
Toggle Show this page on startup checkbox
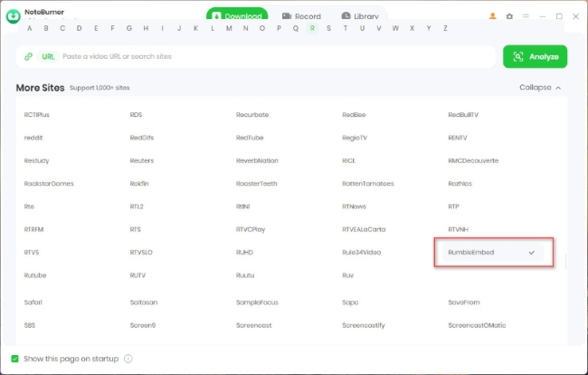tap(14, 359)
